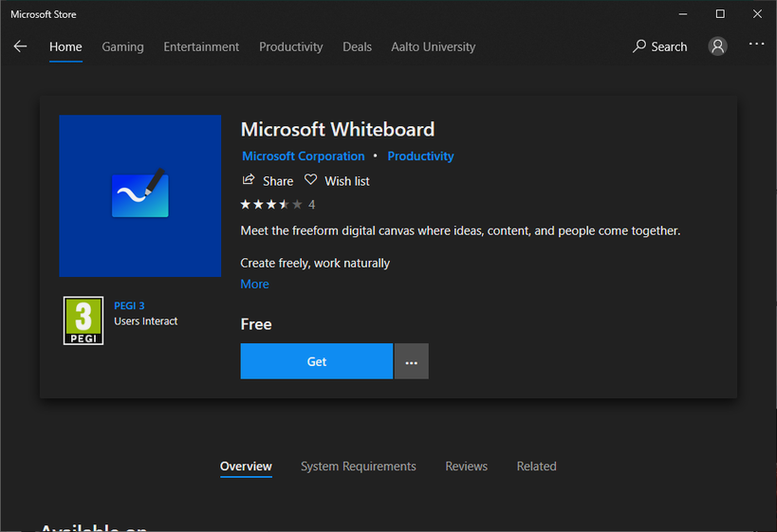This screenshot has width=777, height=532.
Task: Open the Microsoft Corporation publisher link
Action: click(303, 156)
